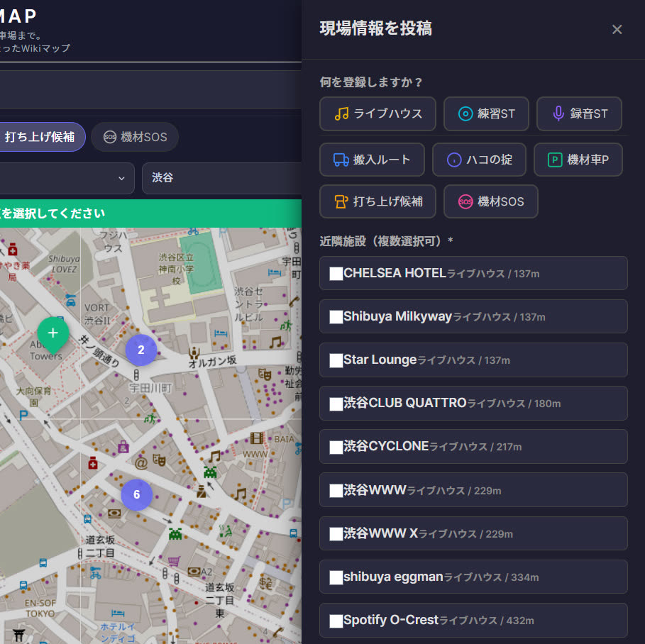645x644 pixels.
Task: Select 機材SOS in the post panel
Action: click(x=490, y=201)
